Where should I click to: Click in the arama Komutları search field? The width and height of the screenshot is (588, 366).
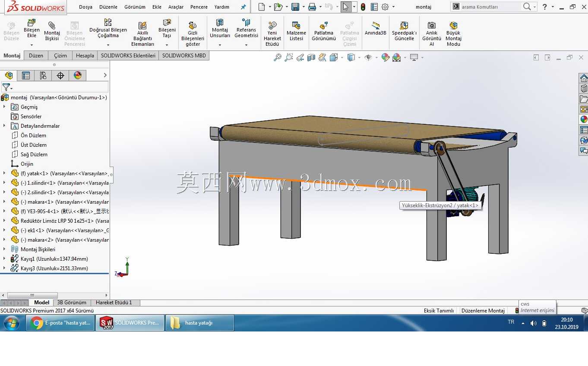pos(490,7)
